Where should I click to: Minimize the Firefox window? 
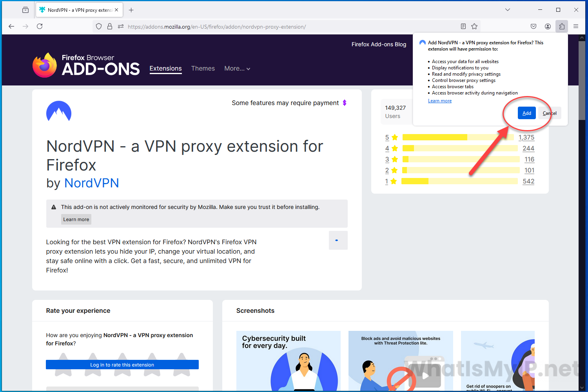(540, 10)
